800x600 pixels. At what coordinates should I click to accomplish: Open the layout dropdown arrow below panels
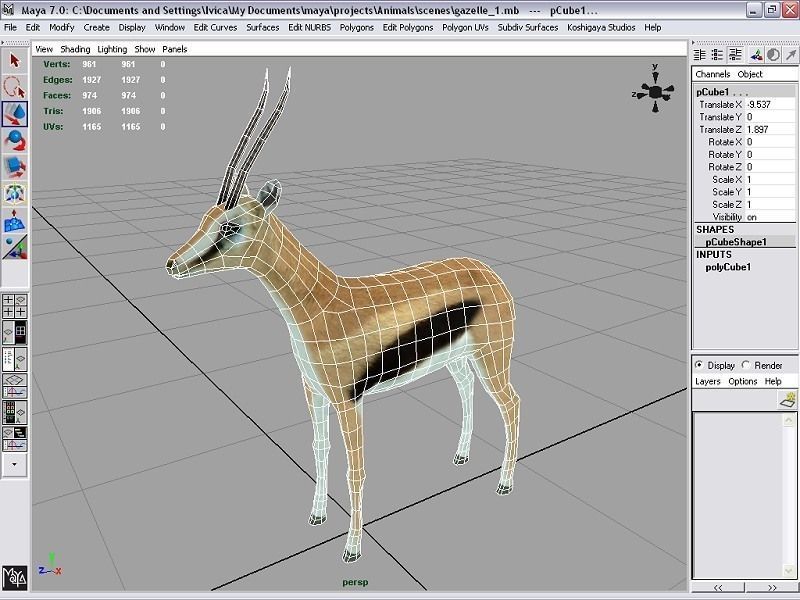14,464
